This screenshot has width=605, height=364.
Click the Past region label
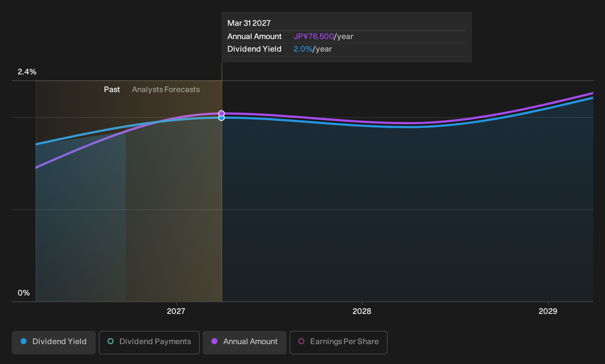tap(112, 90)
